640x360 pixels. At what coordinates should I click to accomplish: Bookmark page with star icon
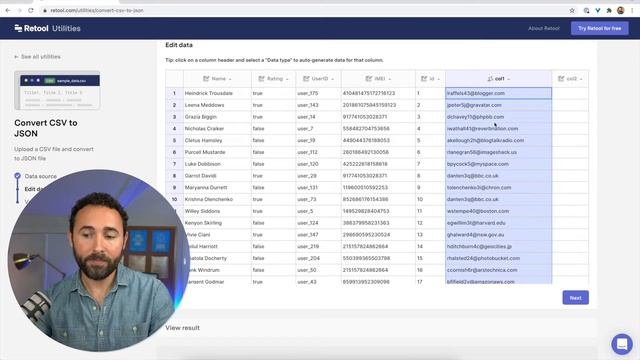pos(572,10)
